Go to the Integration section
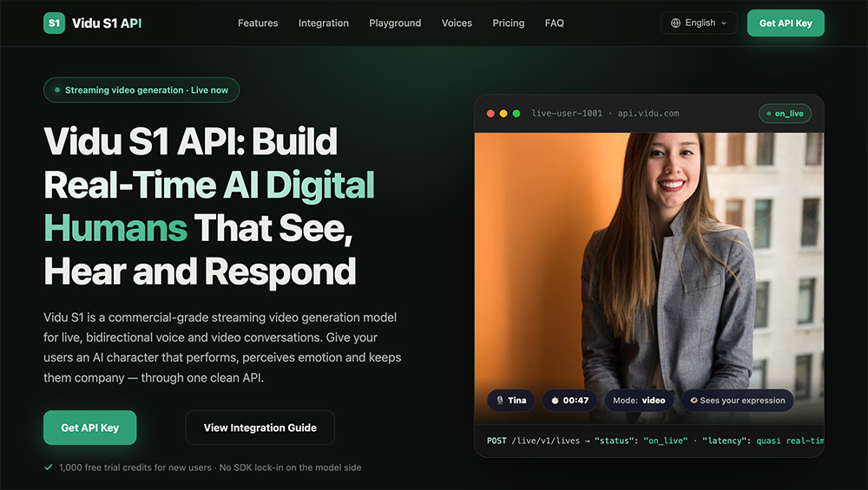 (x=324, y=23)
